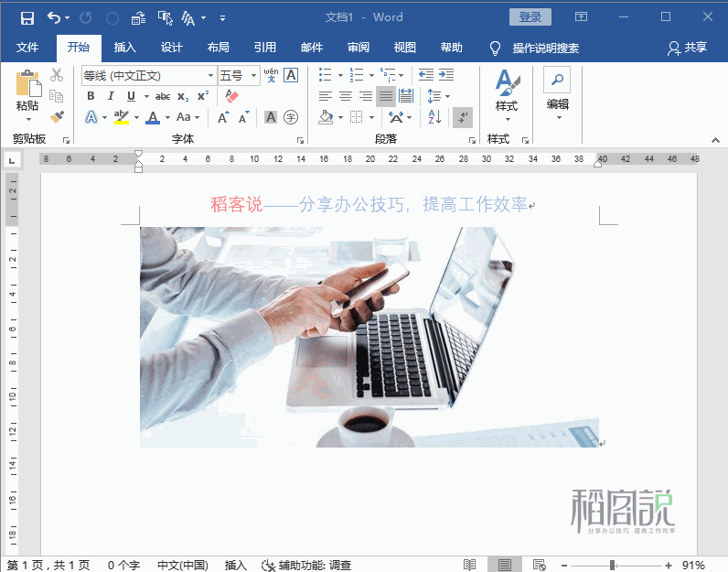Click the 登录 sign-in button

tap(530, 17)
